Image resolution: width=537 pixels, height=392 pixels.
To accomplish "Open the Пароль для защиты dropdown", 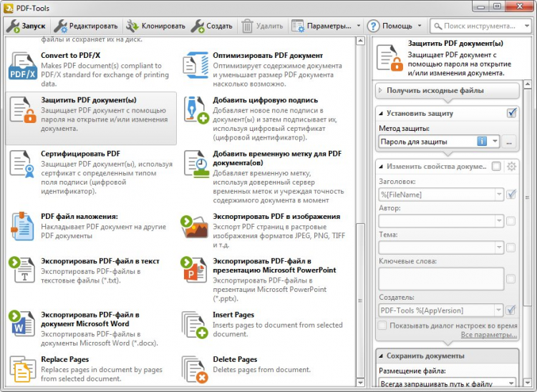I will coord(495,141).
